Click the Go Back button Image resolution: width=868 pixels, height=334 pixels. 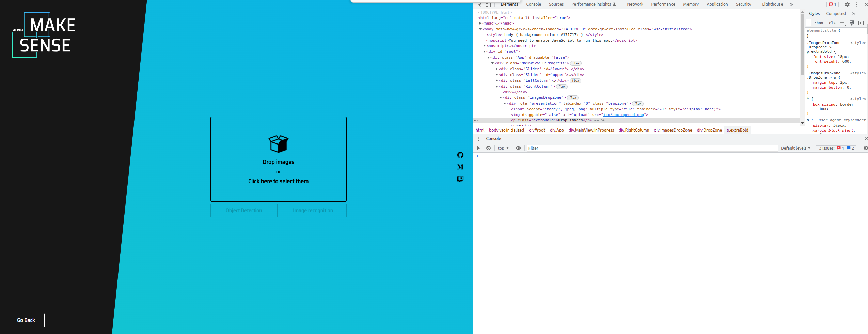click(x=26, y=320)
